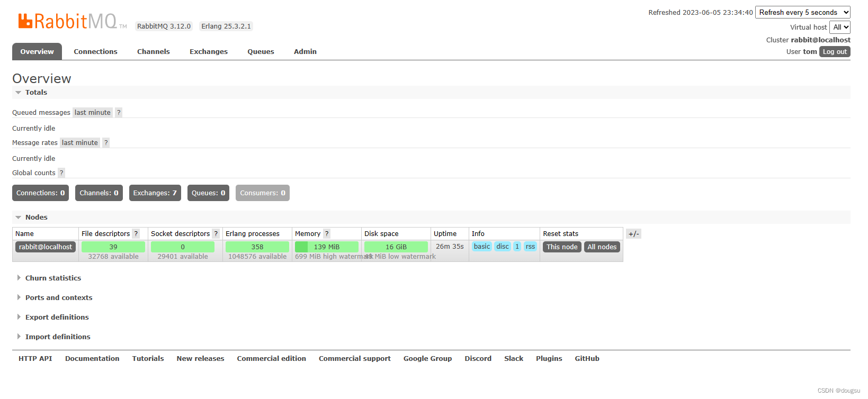Image resolution: width=868 pixels, height=399 pixels.
Task: Click the Erlang processes 358 bar
Action: pos(257,247)
